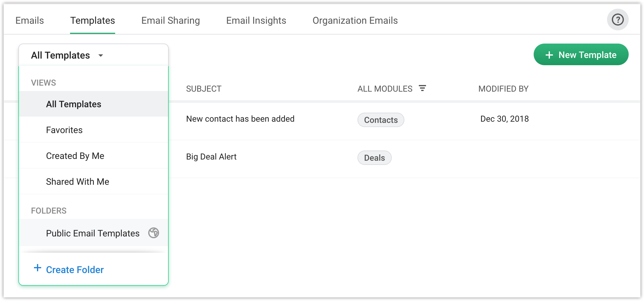Switch to the Emails tab
The height and width of the screenshot is (301, 644).
29,20
